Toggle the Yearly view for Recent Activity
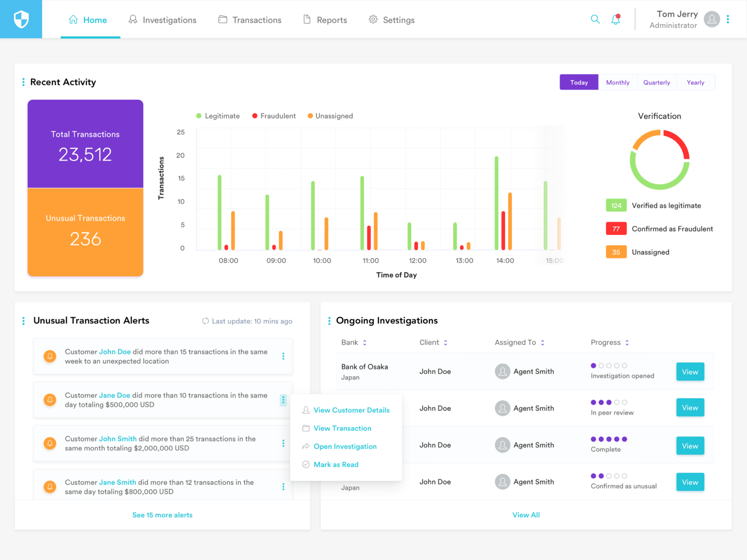 tap(695, 82)
